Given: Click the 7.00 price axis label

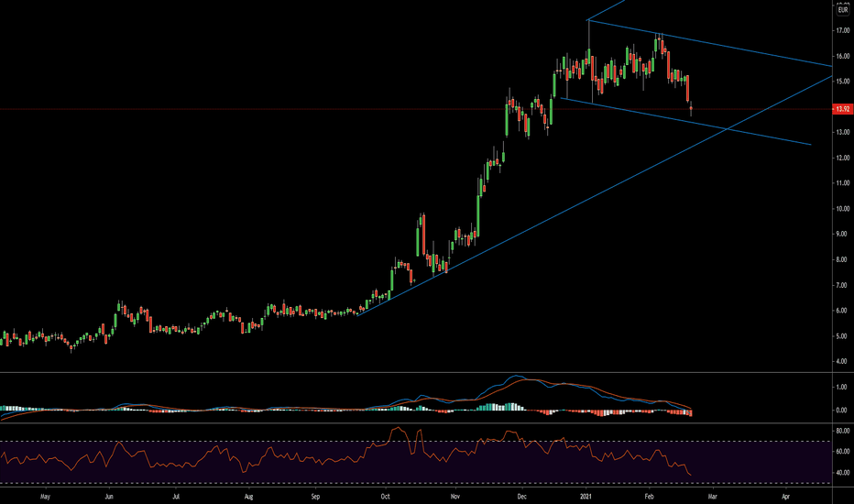Looking at the screenshot, I should pyautogui.click(x=843, y=286).
